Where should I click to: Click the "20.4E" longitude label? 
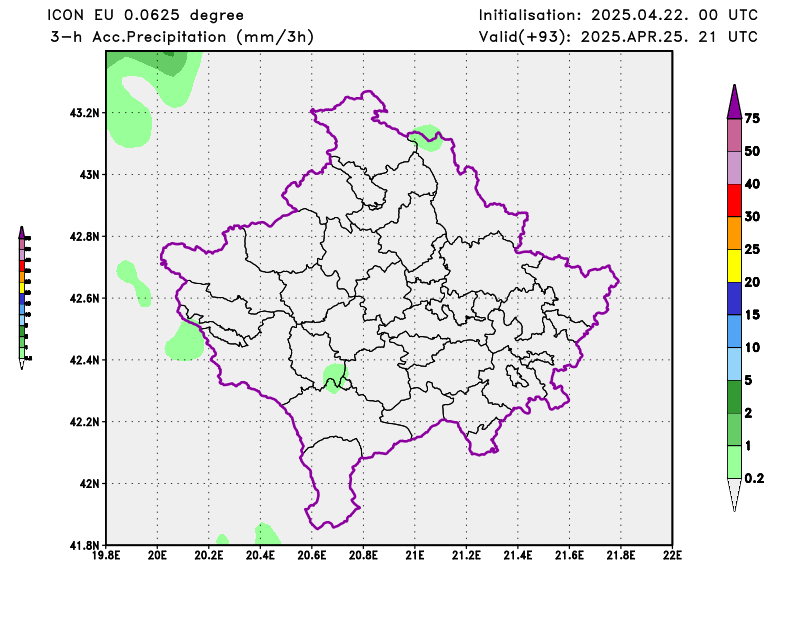260,555
